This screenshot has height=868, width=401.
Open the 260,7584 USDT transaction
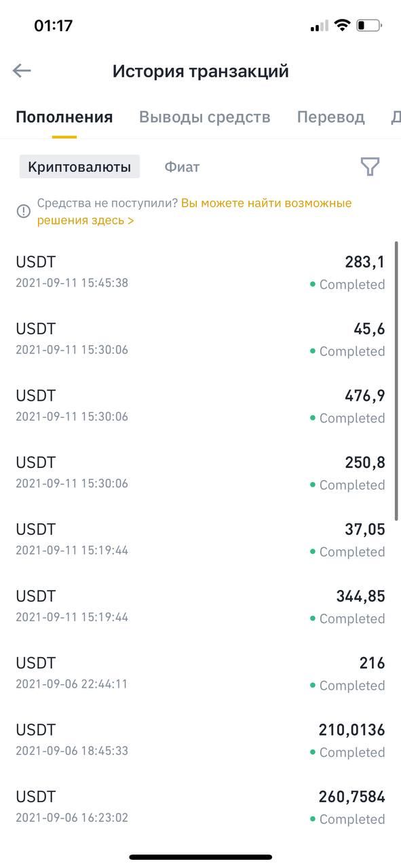click(x=200, y=807)
